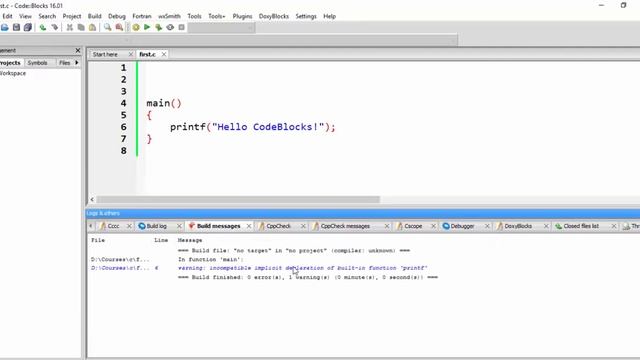Switch to the CppCheck messages tab
Viewport: 640px width, 360px height.
(345, 226)
